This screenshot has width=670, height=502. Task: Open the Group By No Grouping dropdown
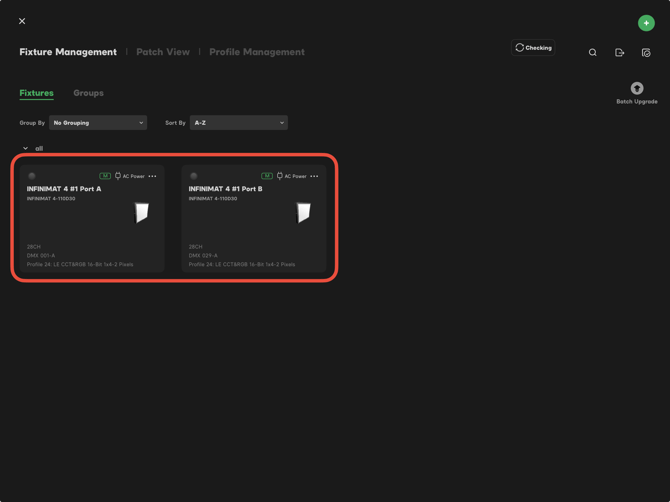98,123
